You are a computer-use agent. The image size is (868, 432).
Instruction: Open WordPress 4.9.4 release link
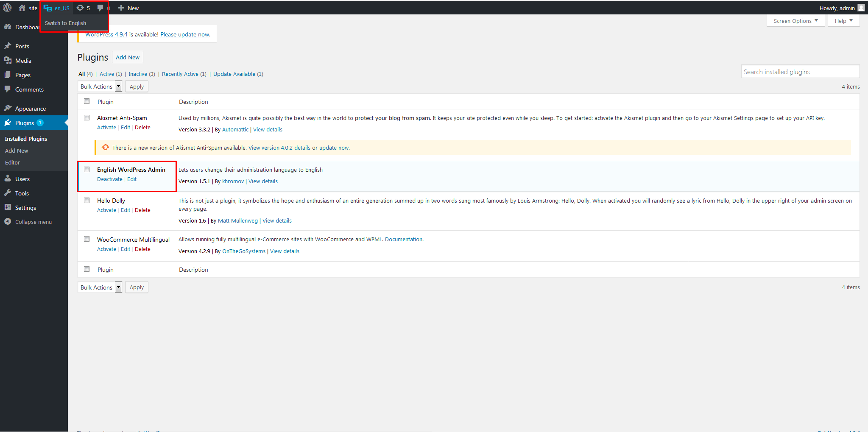click(106, 34)
